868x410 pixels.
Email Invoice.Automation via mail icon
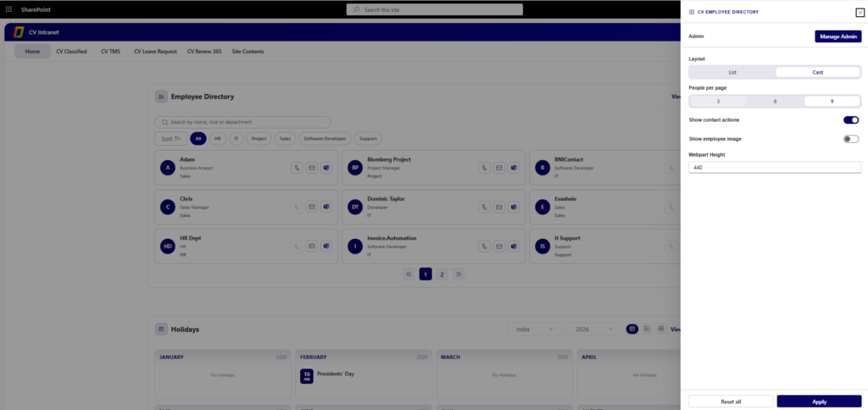(498, 247)
